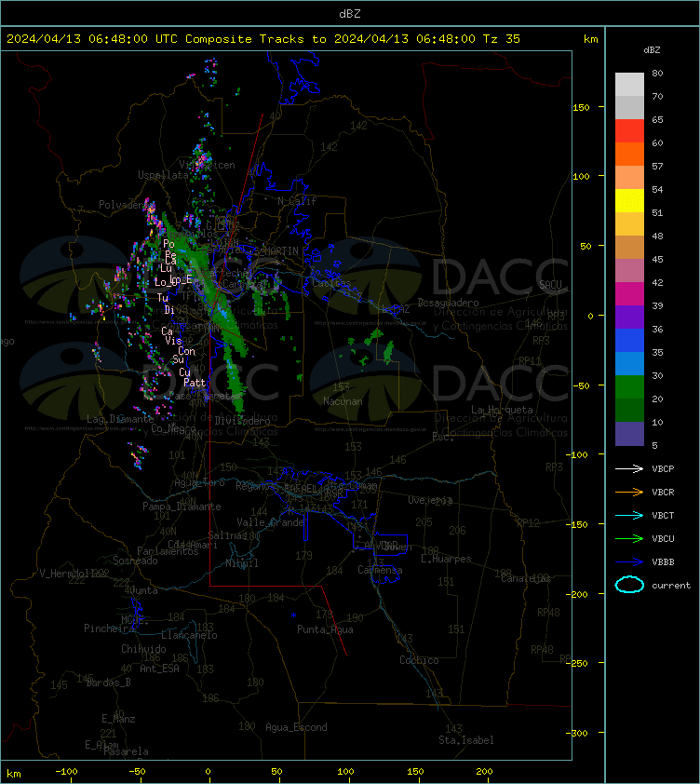Click the VBCP legend label
The height and width of the screenshot is (784, 700).
pyautogui.click(x=663, y=469)
